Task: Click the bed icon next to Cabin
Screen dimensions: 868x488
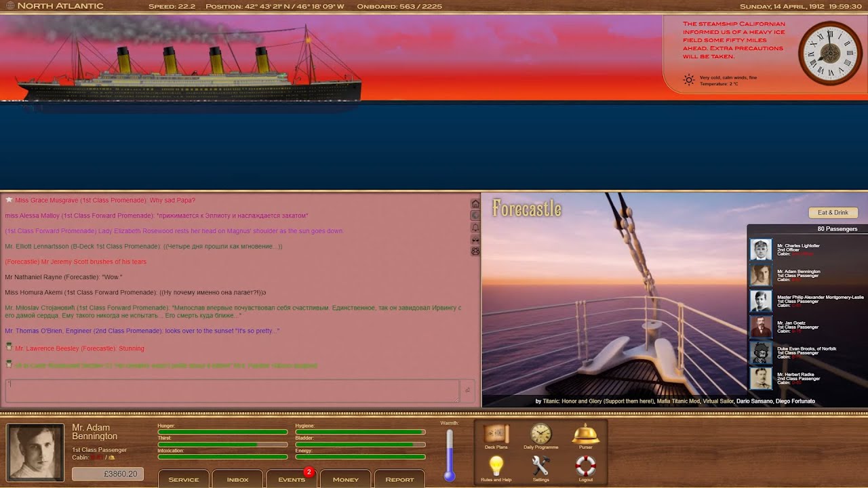Action: pyautogui.click(x=111, y=457)
